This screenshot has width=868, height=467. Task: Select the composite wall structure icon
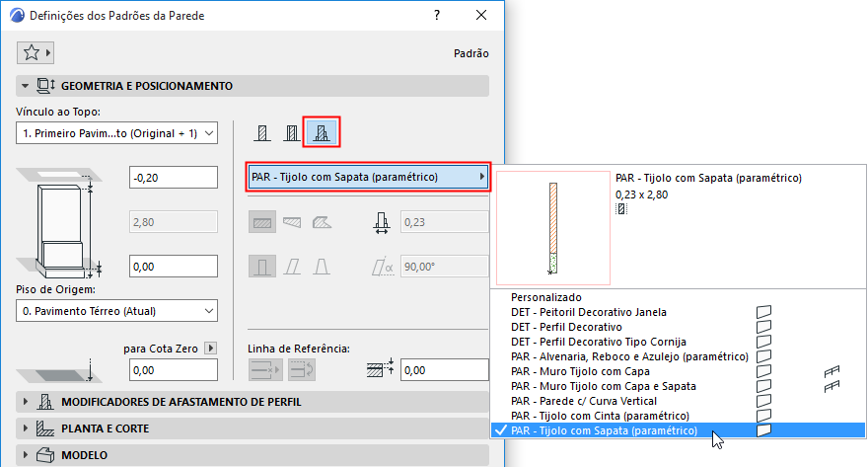click(x=292, y=133)
